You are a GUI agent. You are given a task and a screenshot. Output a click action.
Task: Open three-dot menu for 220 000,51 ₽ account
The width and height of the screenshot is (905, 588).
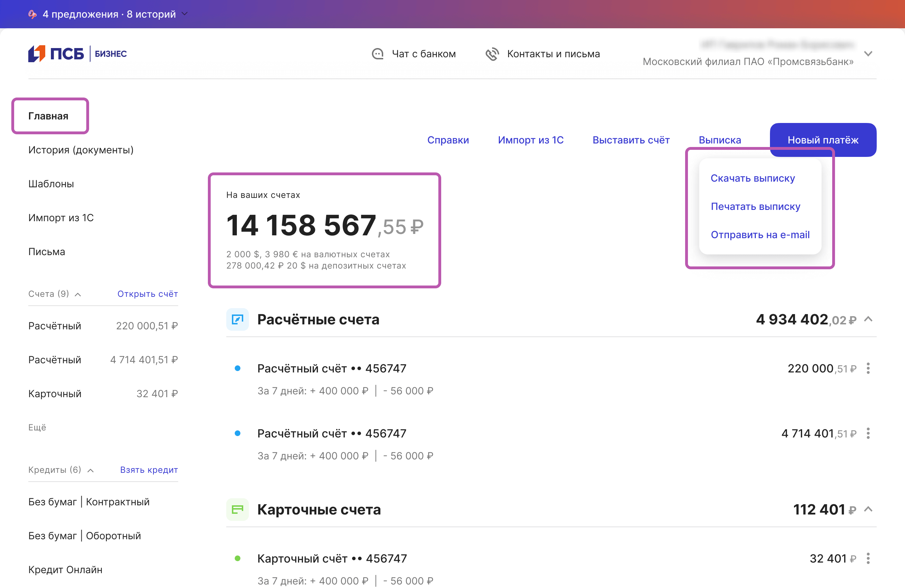868,368
